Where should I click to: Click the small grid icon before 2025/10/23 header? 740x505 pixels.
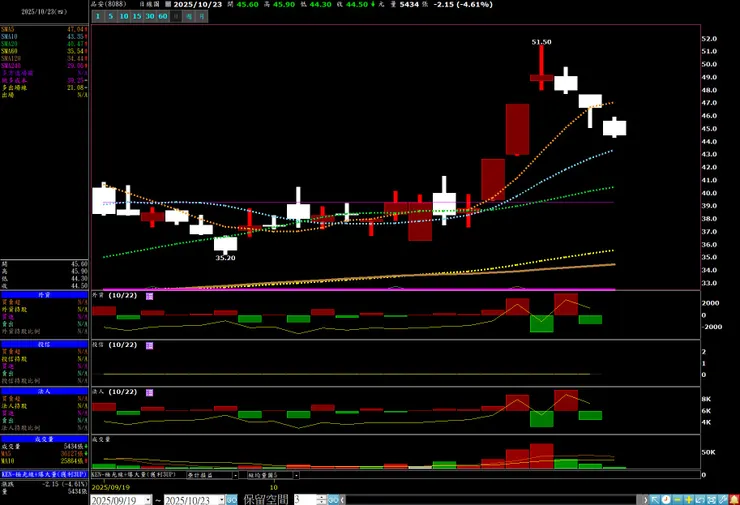(x=168, y=4)
